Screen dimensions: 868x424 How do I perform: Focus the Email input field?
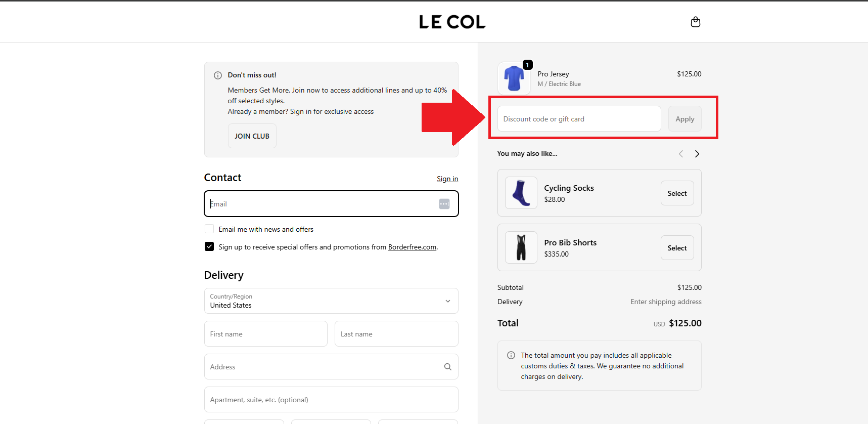coord(331,204)
